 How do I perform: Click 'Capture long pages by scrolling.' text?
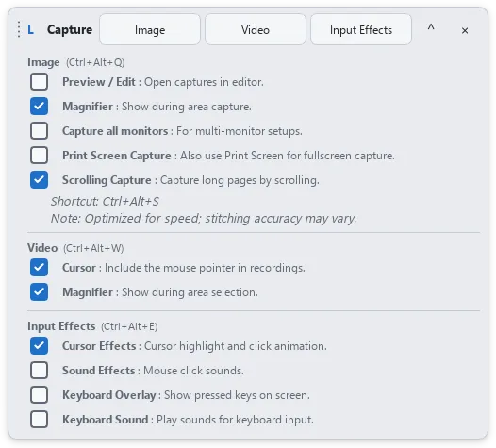click(x=240, y=180)
